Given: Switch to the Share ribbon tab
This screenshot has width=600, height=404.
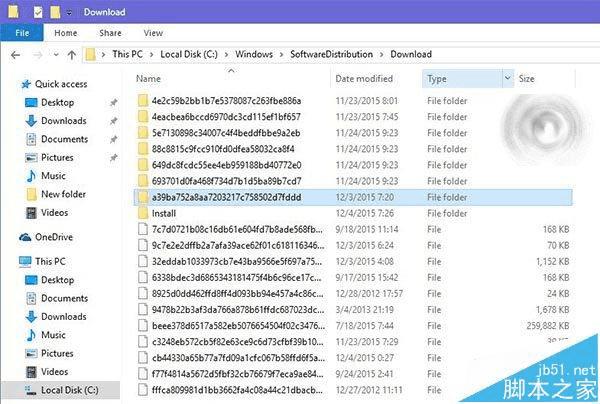Looking at the screenshot, I should 110,33.
